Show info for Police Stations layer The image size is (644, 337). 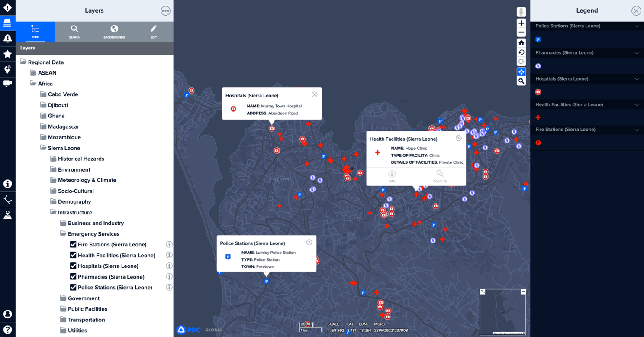[169, 287]
